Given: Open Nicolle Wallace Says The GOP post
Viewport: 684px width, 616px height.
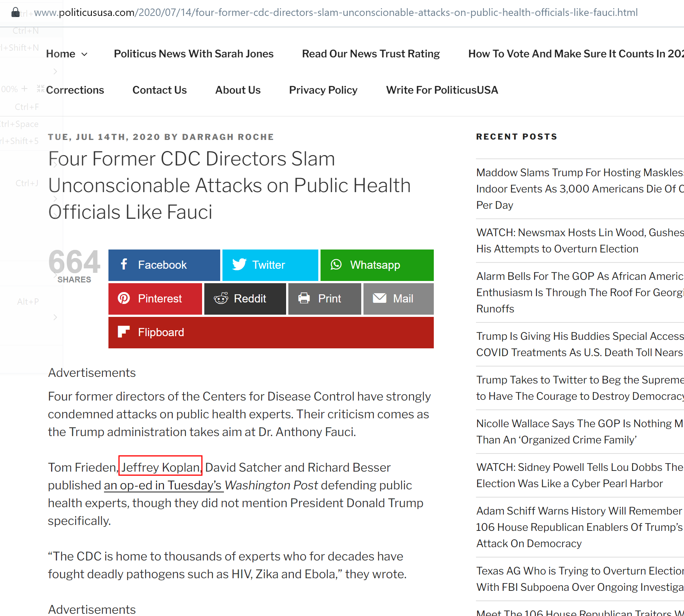Looking at the screenshot, I should point(580,432).
